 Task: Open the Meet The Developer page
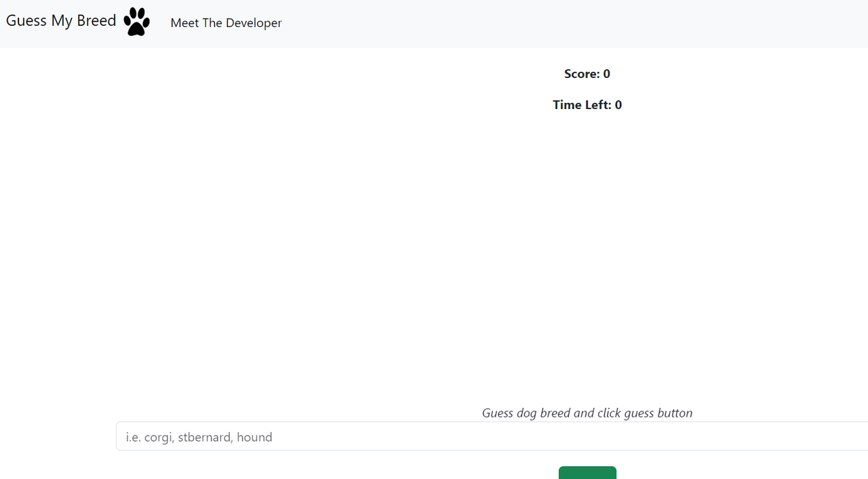[x=226, y=23]
